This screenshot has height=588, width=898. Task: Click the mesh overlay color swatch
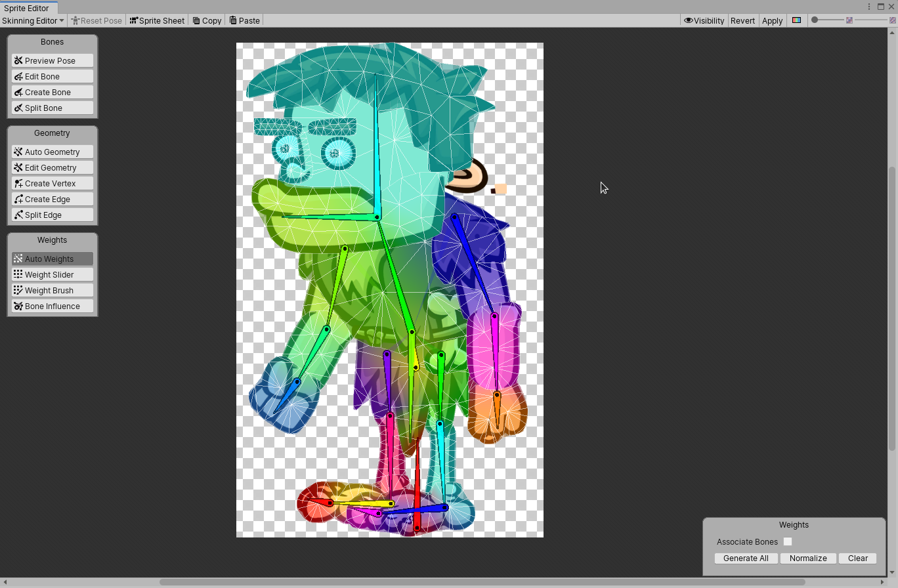[x=797, y=20]
